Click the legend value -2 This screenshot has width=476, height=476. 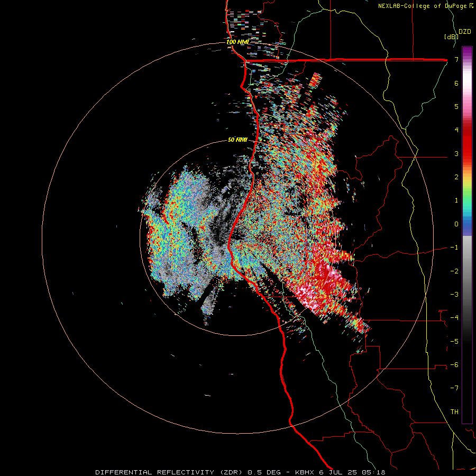(x=454, y=271)
